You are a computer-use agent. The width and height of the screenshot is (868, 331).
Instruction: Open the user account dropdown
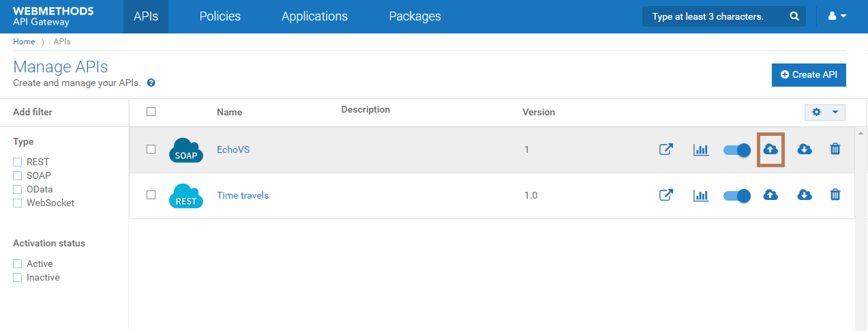click(x=837, y=16)
